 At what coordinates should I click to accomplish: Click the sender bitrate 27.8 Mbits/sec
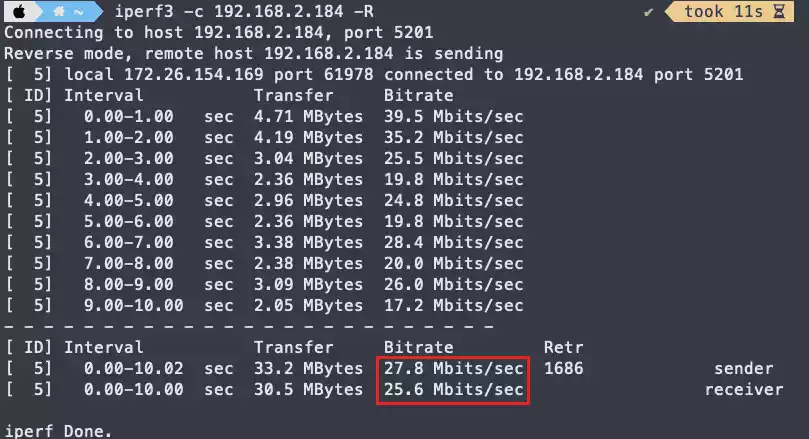(453, 369)
